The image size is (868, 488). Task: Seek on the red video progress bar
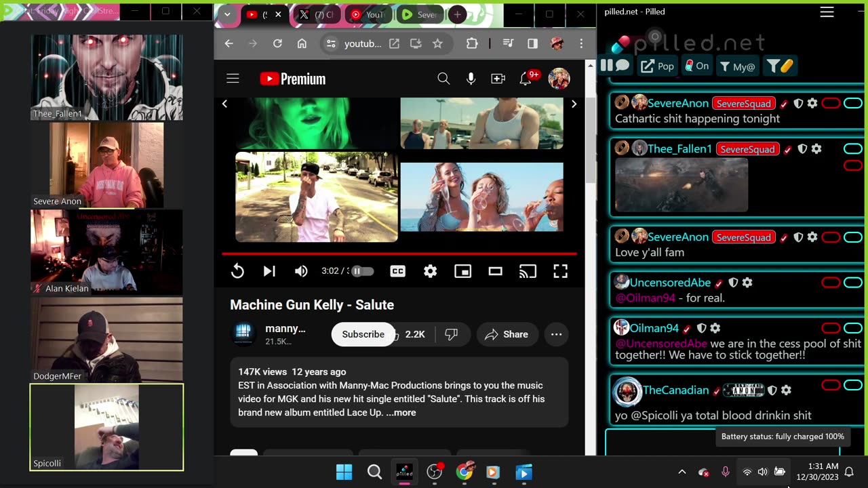399,253
